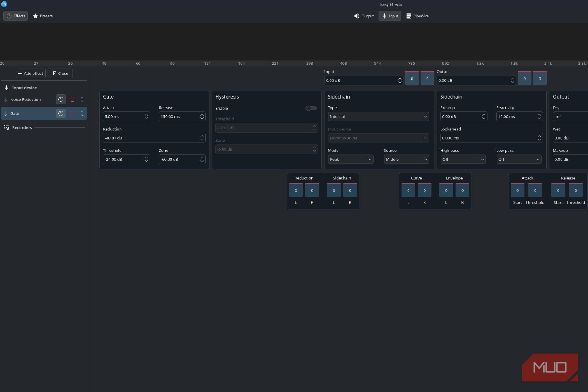Delete the Gate effect
Viewport: 588px width, 392px height.
(x=72, y=113)
